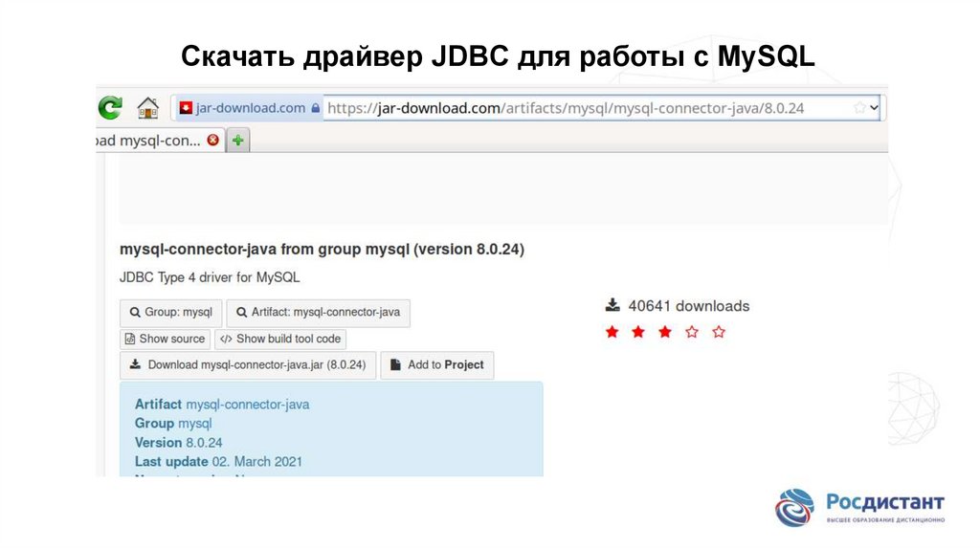Rate with the third red star
This screenshot has height=549, width=980.
(665, 332)
